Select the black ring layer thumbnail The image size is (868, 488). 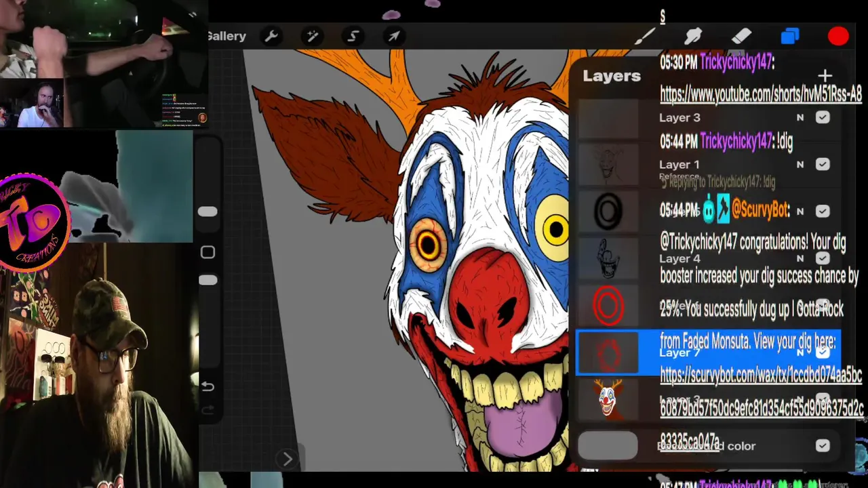608,212
